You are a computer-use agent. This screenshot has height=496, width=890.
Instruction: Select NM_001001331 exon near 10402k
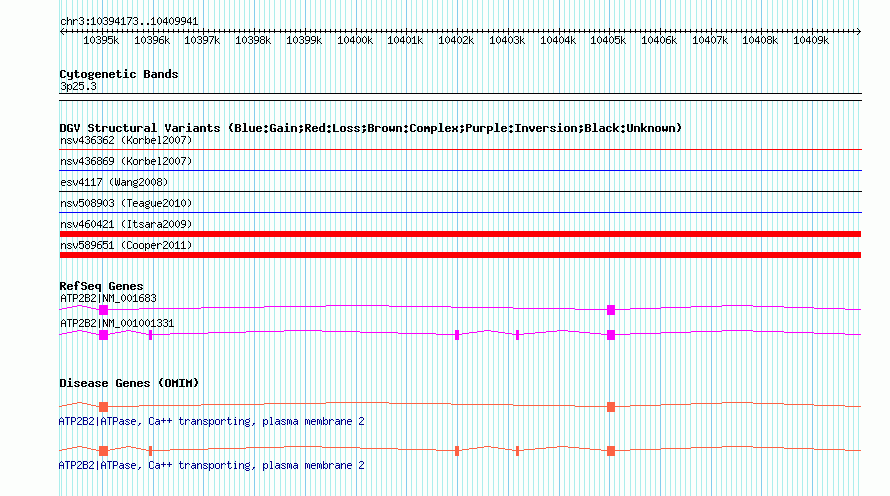457,335
